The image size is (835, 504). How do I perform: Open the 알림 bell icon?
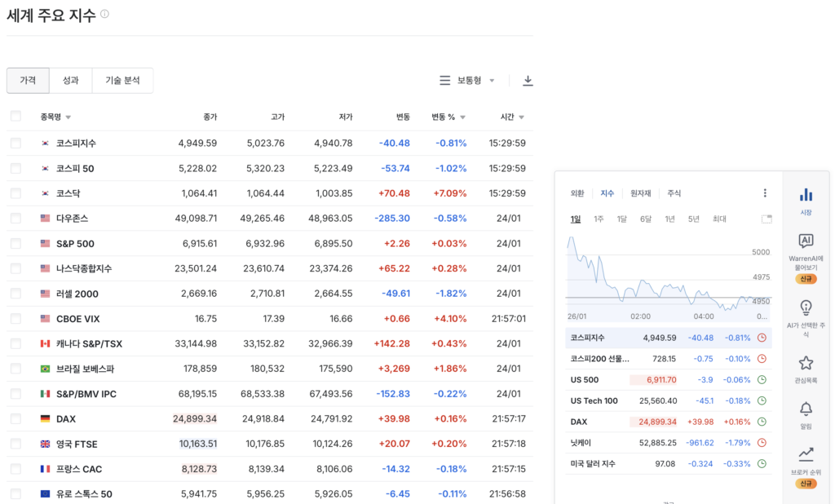pos(806,409)
